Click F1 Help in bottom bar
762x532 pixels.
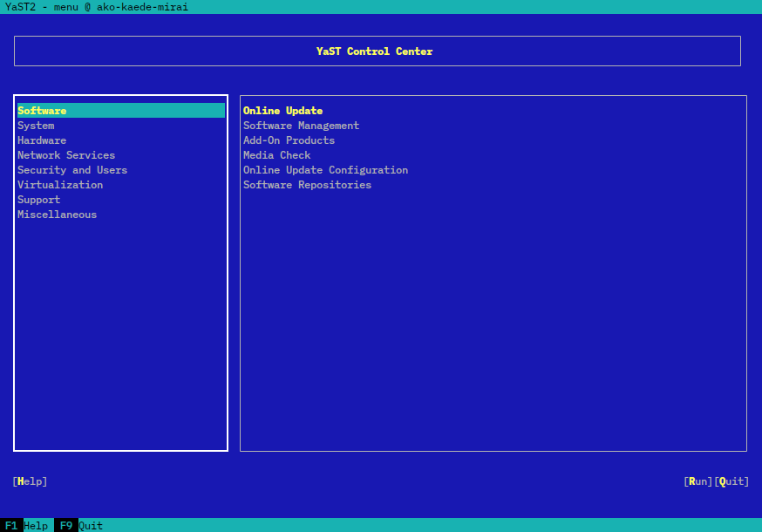[x=26, y=526]
